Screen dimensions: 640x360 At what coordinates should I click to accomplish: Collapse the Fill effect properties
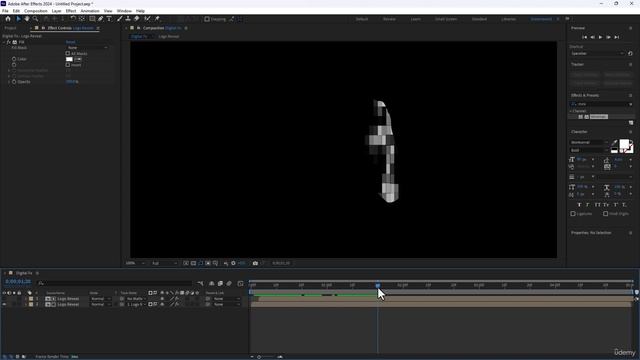4,42
